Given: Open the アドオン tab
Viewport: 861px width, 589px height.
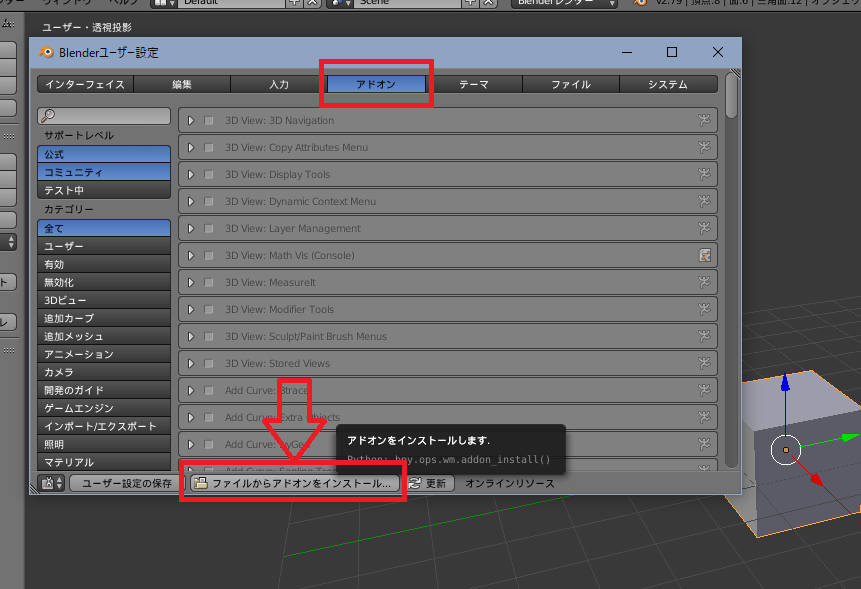Looking at the screenshot, I should 376,84.
